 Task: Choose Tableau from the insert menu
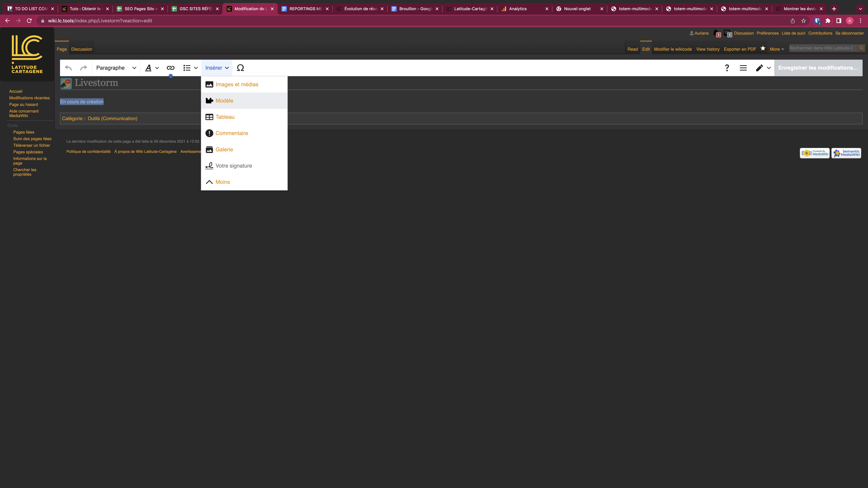[225, 117]
